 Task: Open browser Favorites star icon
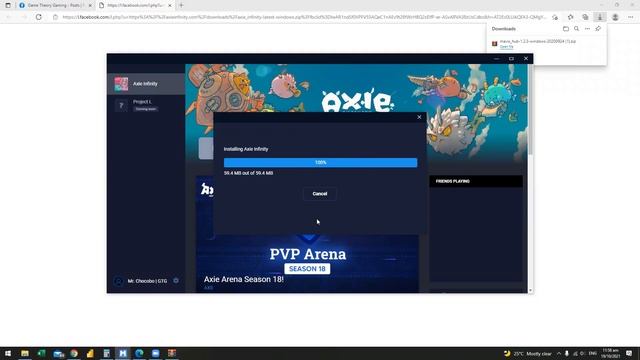pyautogui.click(x=570, y=17)
